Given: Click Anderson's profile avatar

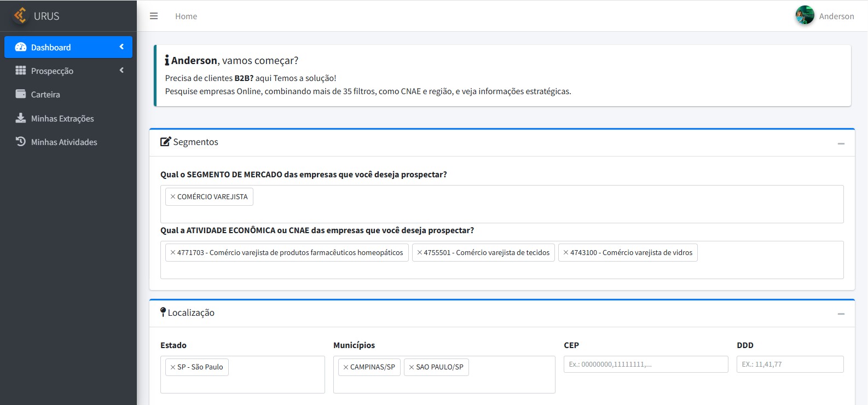Looking at the screenshot, I should 805,15.
